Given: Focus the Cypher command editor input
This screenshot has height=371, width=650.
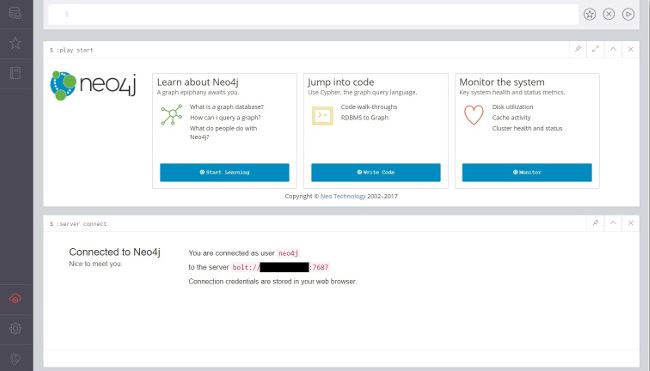Looking at the screenshot, I should coord(313,15).
